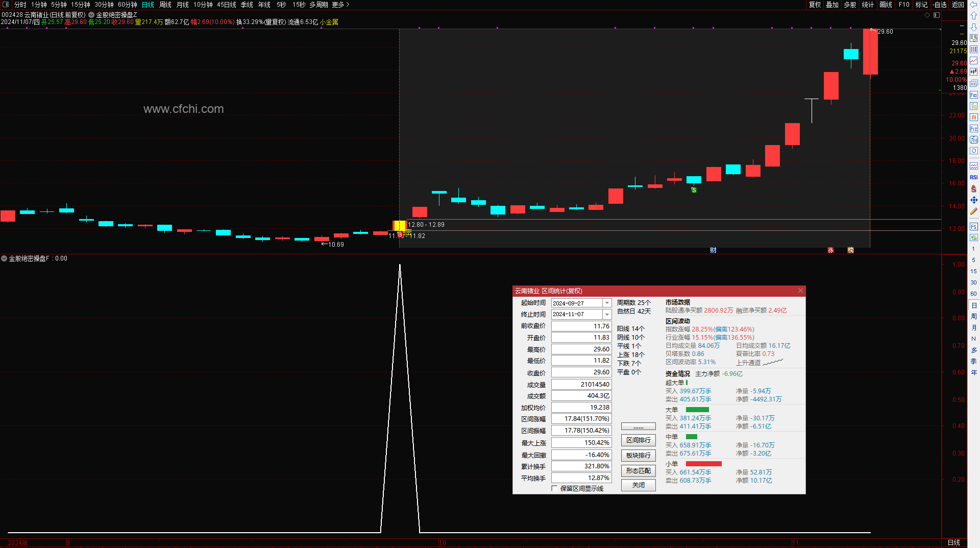This screenshot has height=548, width=980.
Task: Click the diamond icon at chart top-right
Action: [x=927, y=15]
